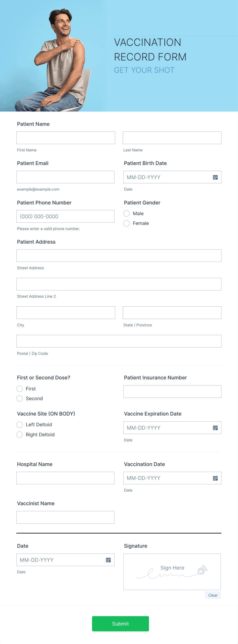Select the Female gender option

coord(126,223)
